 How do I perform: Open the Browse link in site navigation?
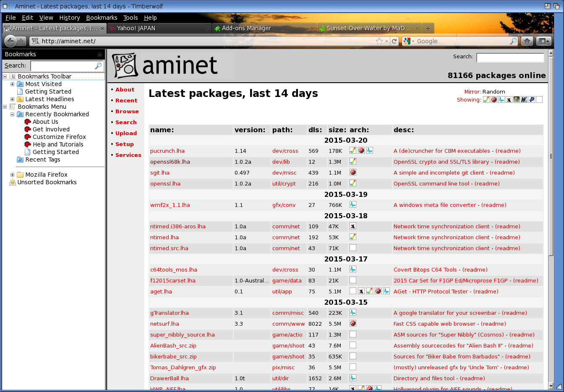pyautogui.click(x=127, y=111)
